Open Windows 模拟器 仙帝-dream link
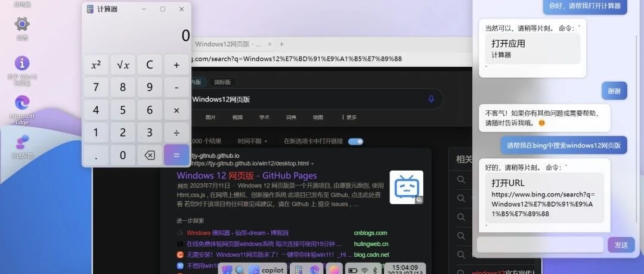Screen dimensions: 644x274 click(x=237, y=233)
